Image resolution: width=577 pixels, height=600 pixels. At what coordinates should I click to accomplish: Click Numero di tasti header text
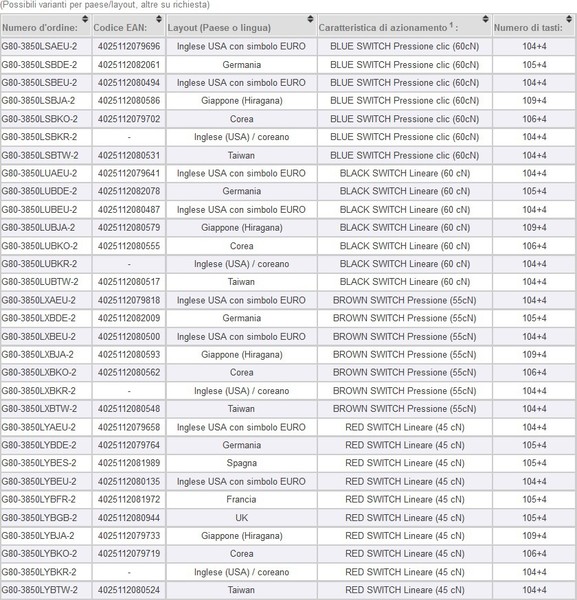tap(528, 28)
